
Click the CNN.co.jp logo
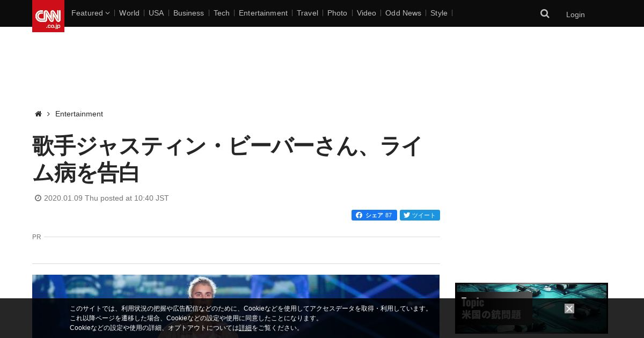tap(48, 16)
